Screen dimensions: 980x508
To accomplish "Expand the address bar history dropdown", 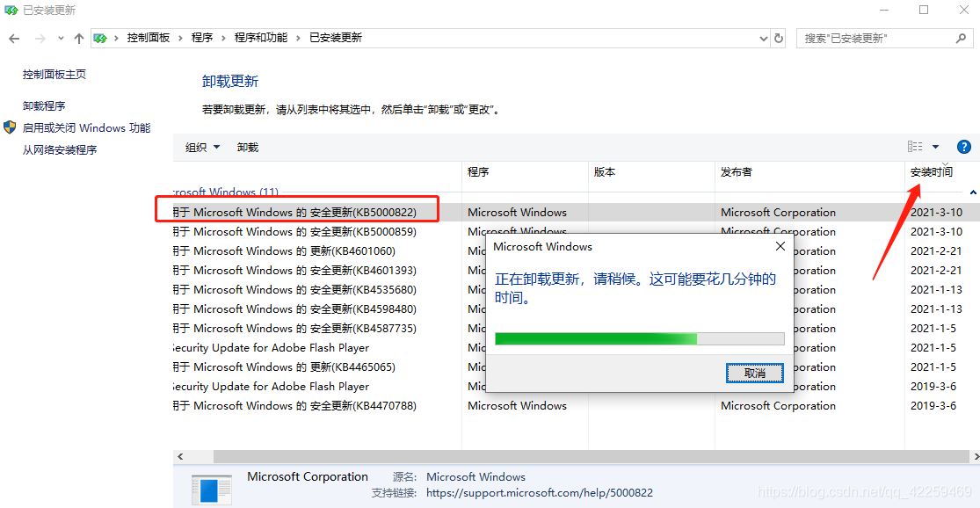I will 763,39.
